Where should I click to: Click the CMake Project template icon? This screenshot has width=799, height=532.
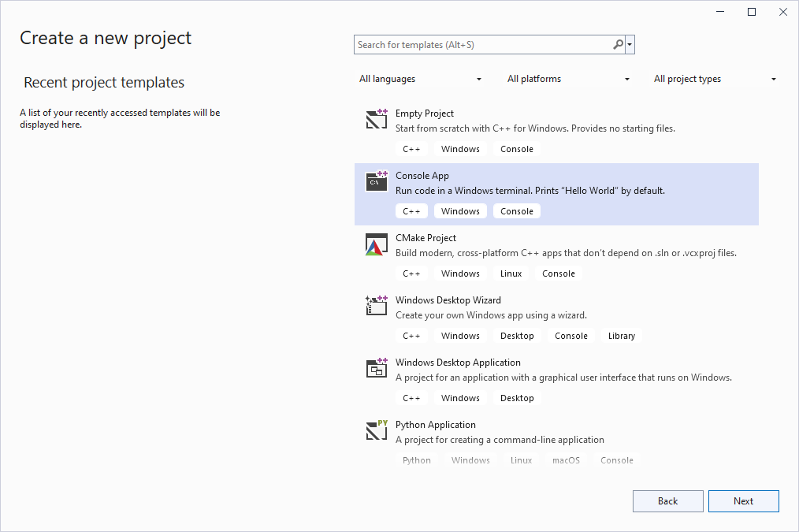click(376, 244)
